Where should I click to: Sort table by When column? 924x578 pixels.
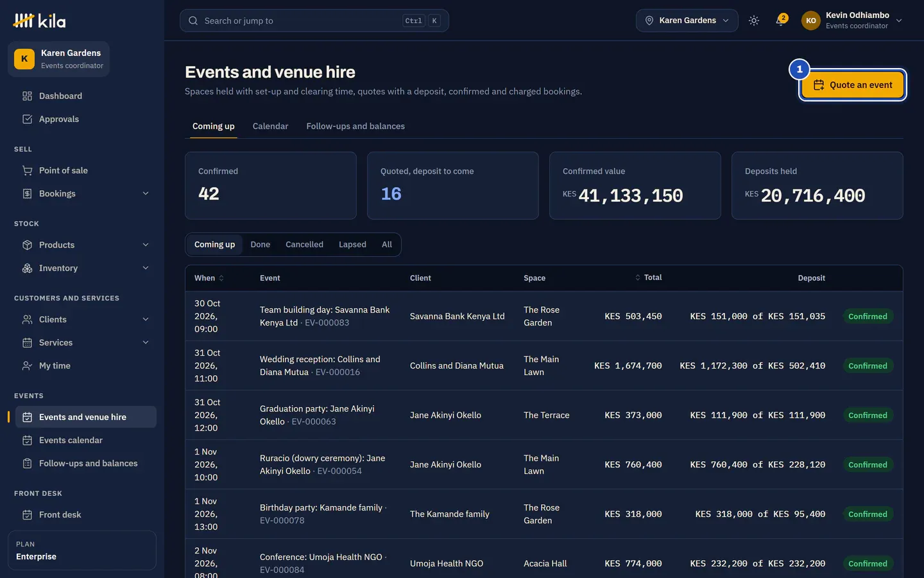tap(209, 278)
